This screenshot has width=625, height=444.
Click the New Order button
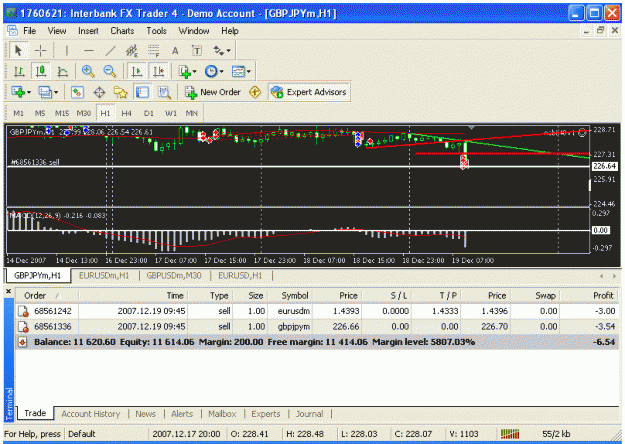tap(212, 92)
